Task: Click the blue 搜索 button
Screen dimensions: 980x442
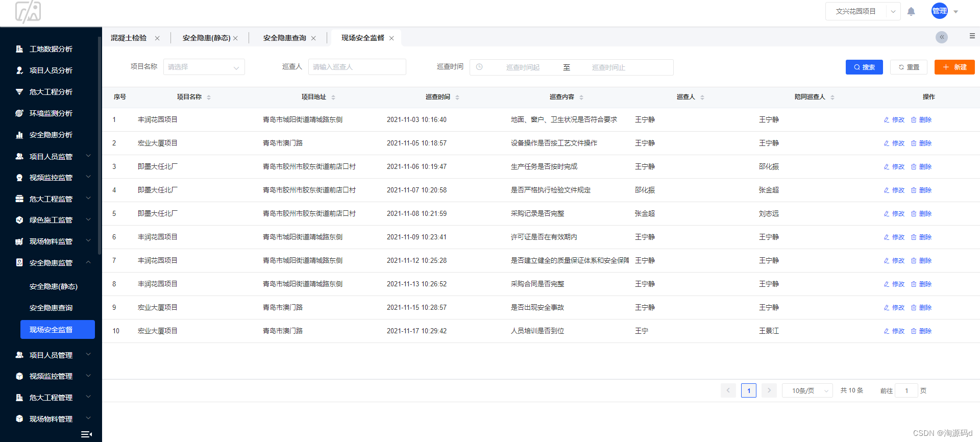Action: (864, 67)
